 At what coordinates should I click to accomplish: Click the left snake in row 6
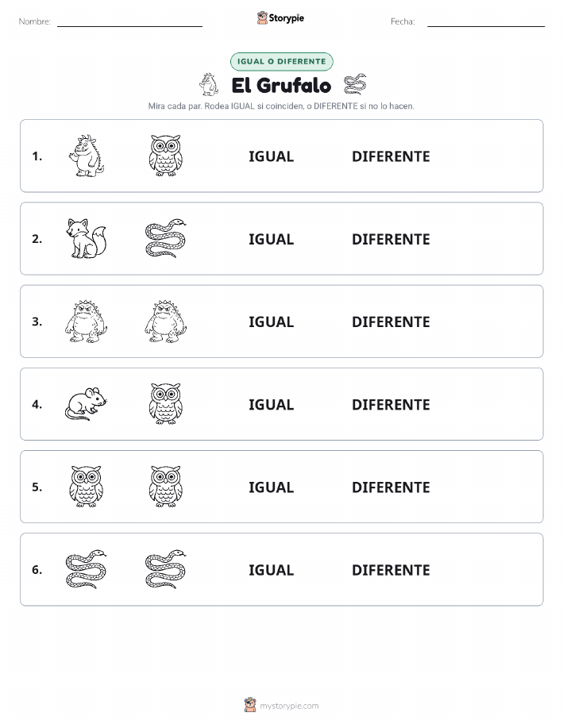[x=87, y=569]
